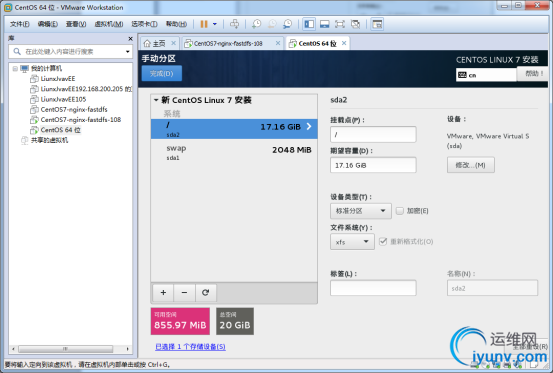Click the pause virtual machine toolbar icon
Screen dimensions: 553x373
coord(204,24)
